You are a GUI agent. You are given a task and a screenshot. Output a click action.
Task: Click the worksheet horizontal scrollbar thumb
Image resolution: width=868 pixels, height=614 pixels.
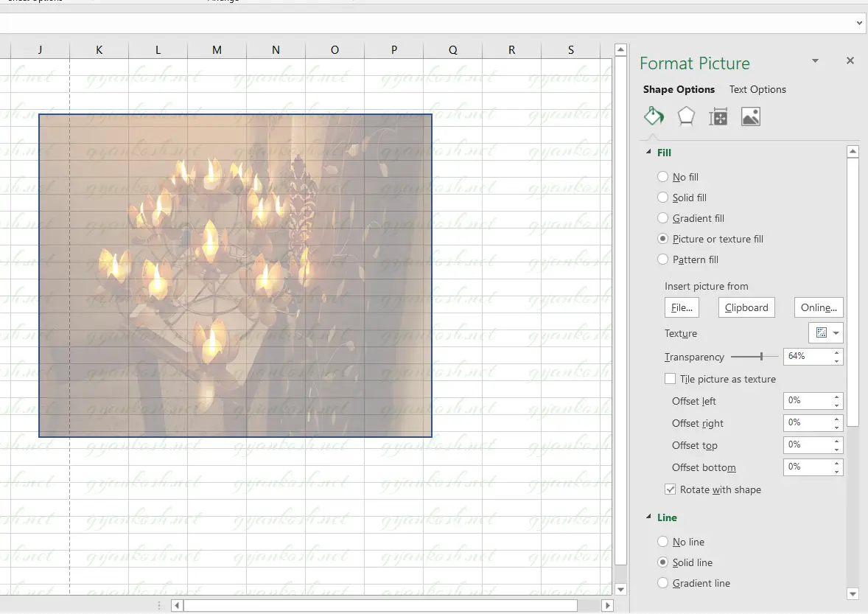(x=380, y=605)
